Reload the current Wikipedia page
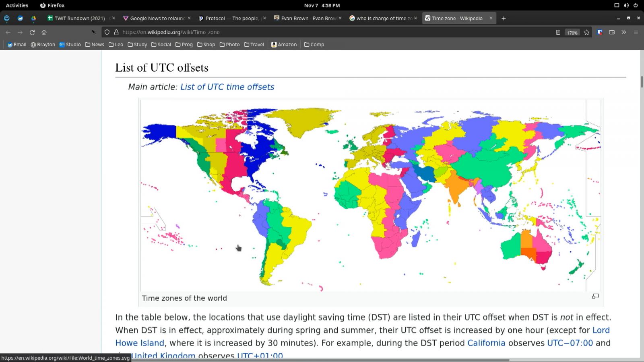Viewport: 644px width, 362px height. click(32, 32)
